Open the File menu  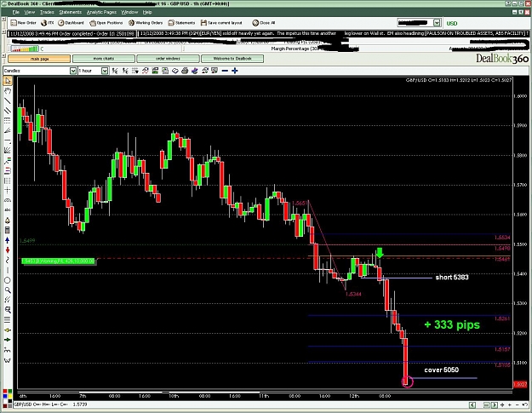16,12
